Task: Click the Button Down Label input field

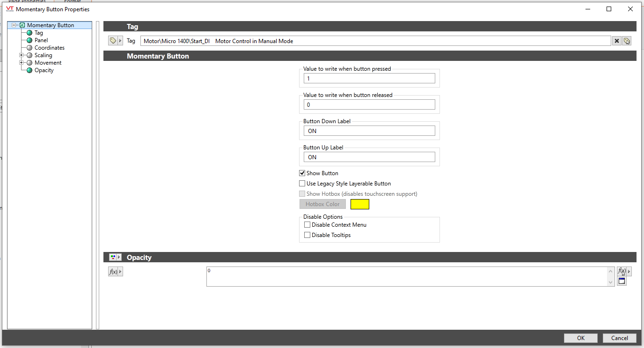Action: click(x=369, y=131)
